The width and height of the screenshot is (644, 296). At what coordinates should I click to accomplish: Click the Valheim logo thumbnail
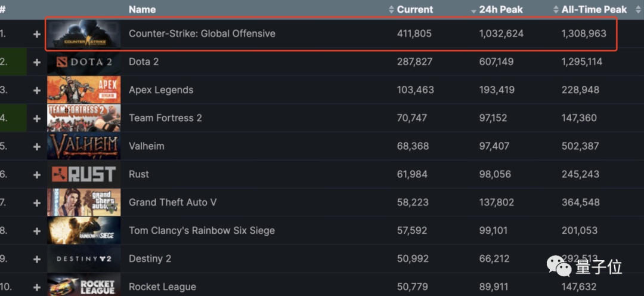pos(84,146)
